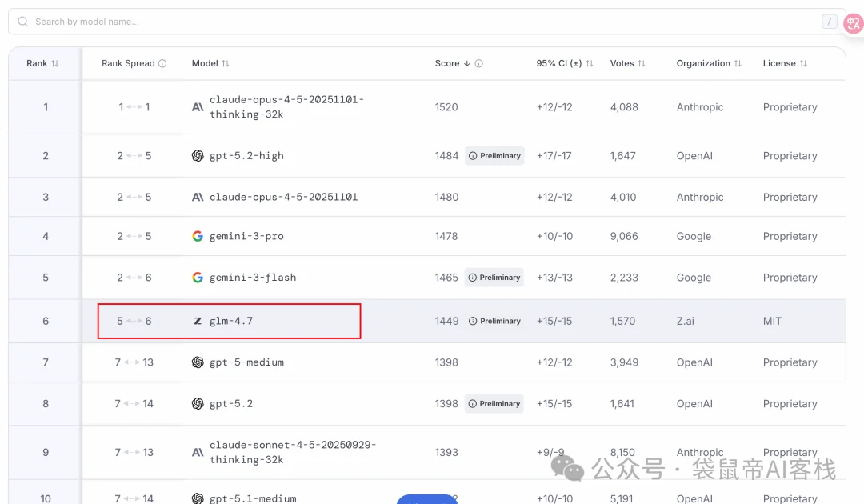Sort table by Votes column

[626, 63]
